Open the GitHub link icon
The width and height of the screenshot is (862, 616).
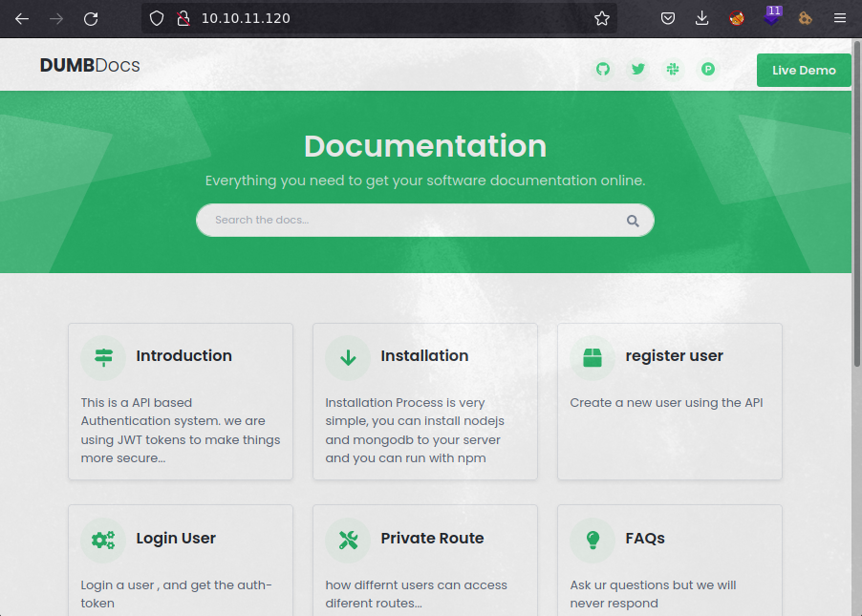pos(603,69)
